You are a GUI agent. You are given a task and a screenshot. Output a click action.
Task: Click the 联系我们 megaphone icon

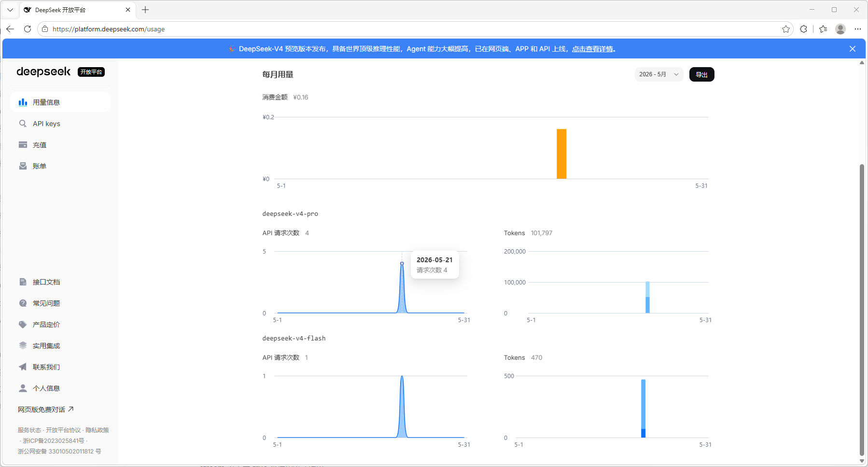(x=23, y=367)
